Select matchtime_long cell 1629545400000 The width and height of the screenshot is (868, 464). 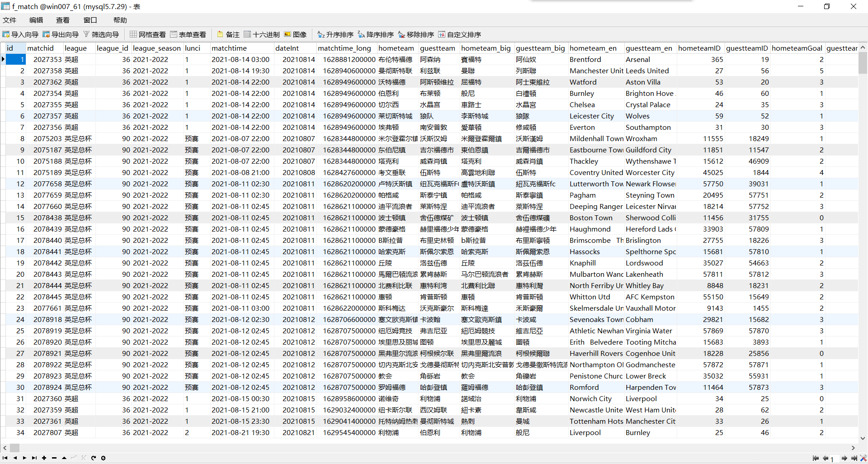(347, 432)
